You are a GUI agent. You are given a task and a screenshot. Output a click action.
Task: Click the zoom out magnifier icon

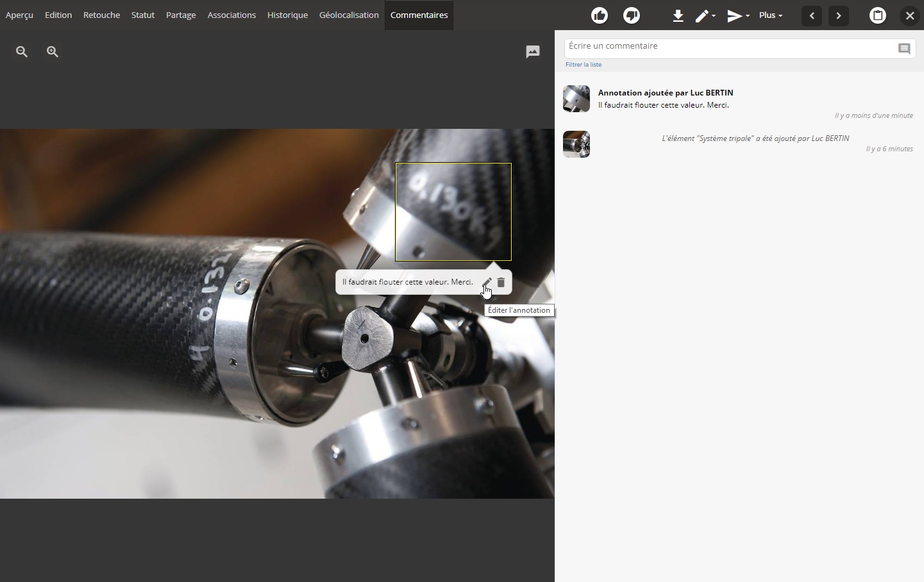(22, 52)
